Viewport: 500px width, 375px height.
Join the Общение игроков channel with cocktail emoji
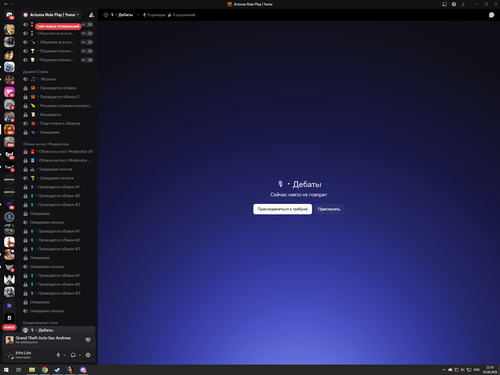58,51
